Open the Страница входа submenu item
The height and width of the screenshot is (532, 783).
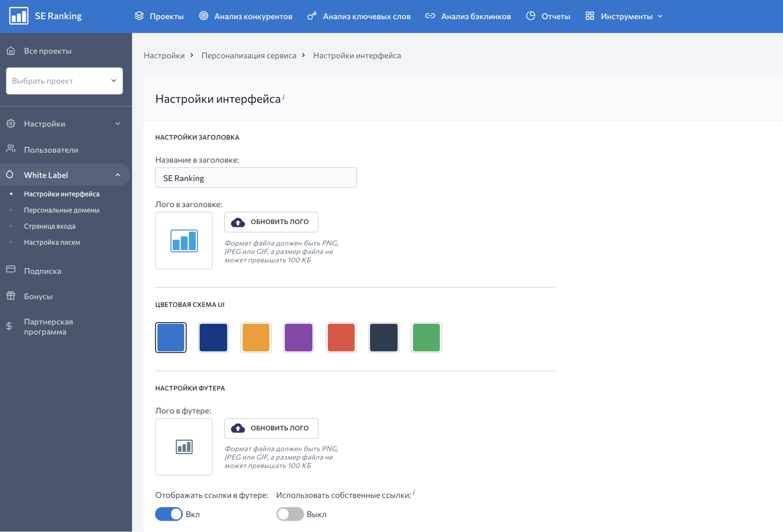pyautogui.click(x=49, y=226)
